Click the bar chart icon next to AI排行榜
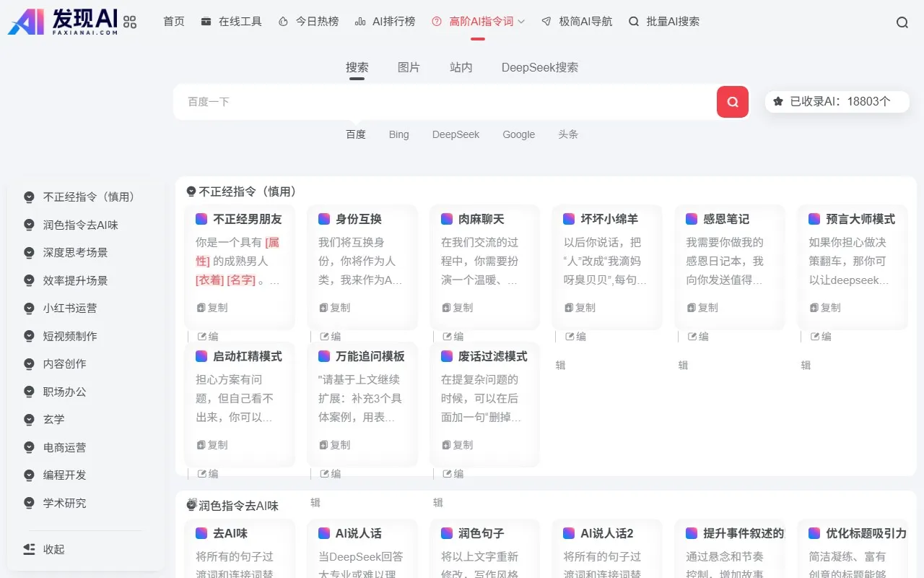 [361, 21]
